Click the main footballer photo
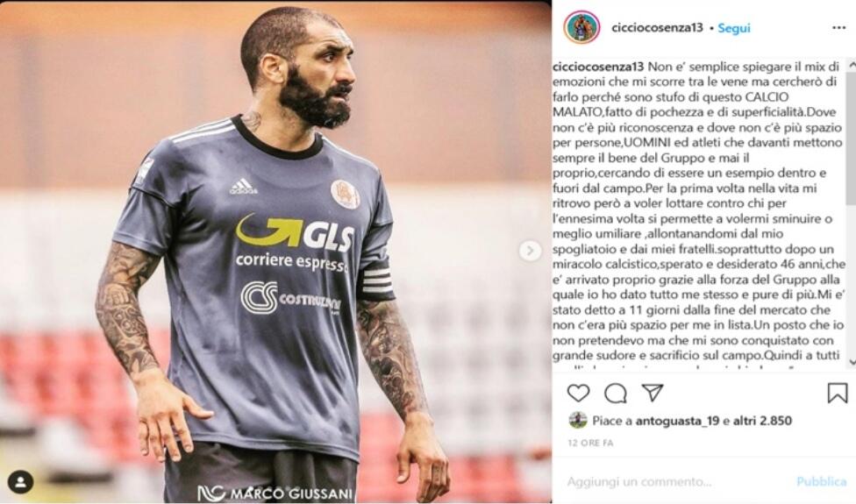Viewport: 856px width, 504px height. click(x=275, y=252)
